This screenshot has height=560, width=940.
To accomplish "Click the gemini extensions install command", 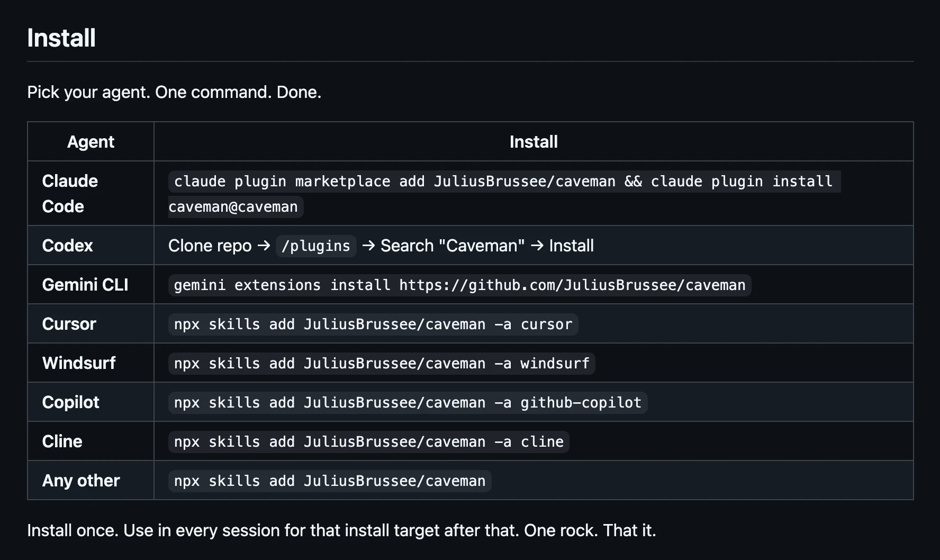I will (x=459, y=285).
